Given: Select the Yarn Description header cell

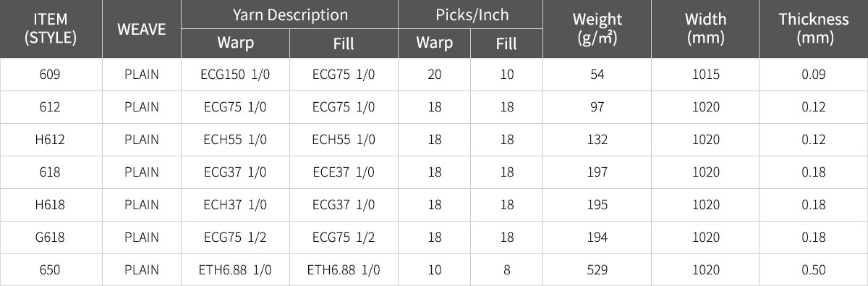Looking at the screenshot, I should (290, 14).
